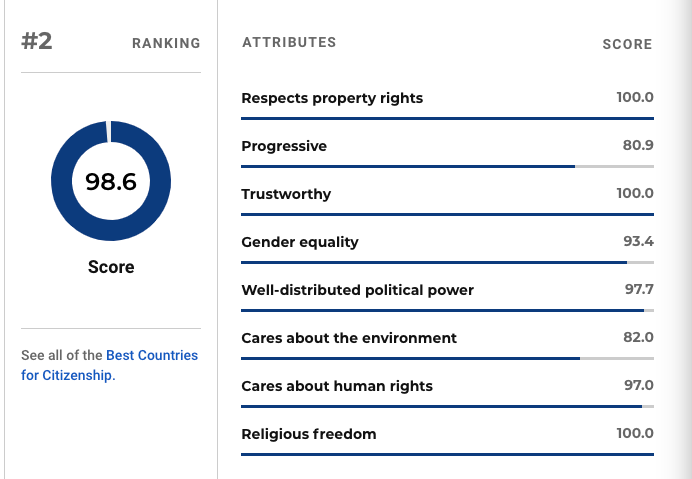Click the Score label under the donut

111,267
